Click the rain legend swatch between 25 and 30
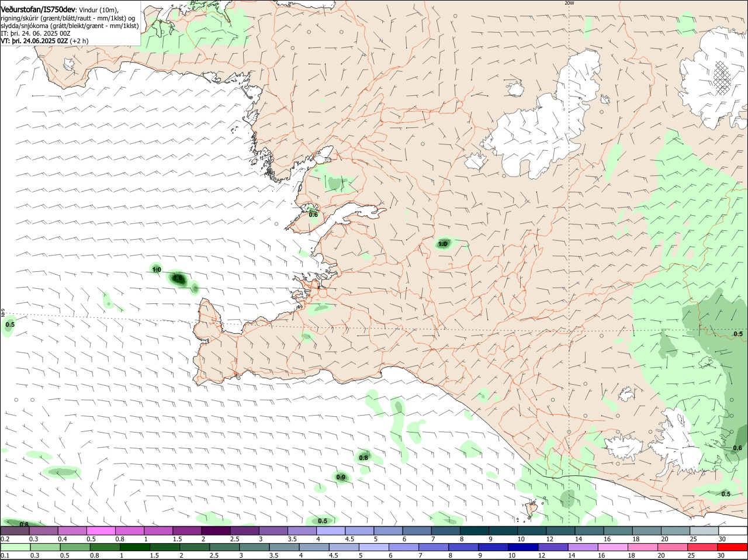 [x=703, y=547]
